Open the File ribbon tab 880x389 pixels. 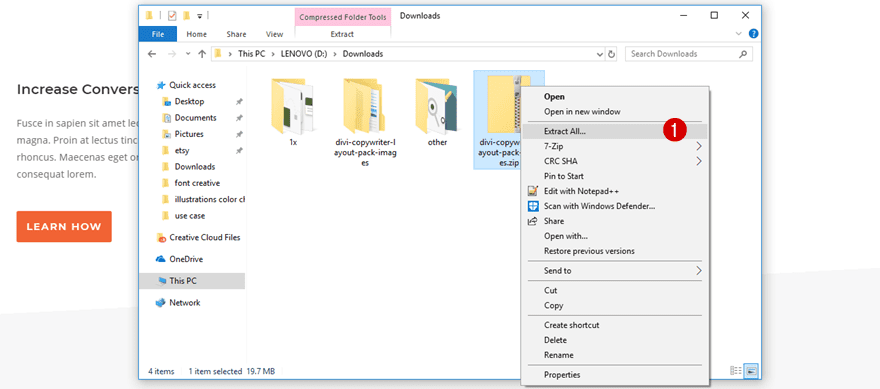[x=158, y=34]
